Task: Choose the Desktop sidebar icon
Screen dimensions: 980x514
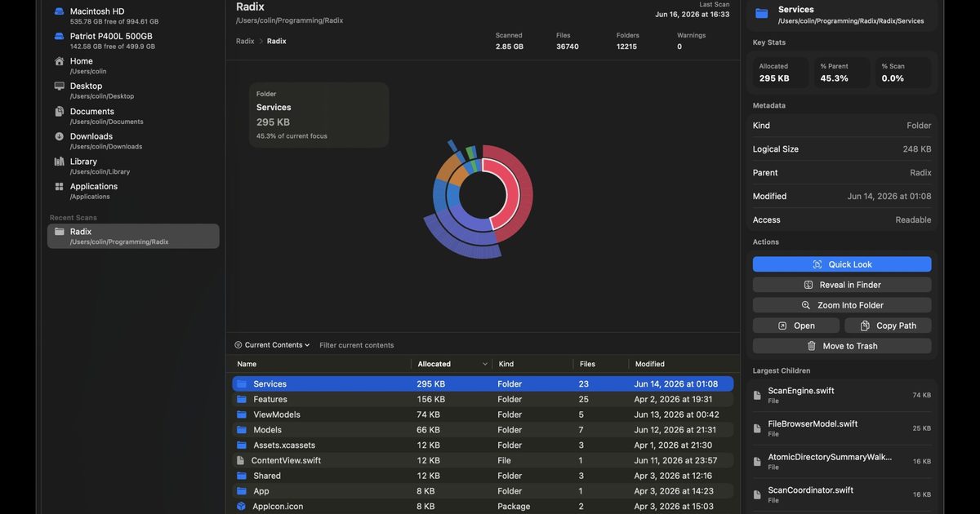Action: pos(59,86)
